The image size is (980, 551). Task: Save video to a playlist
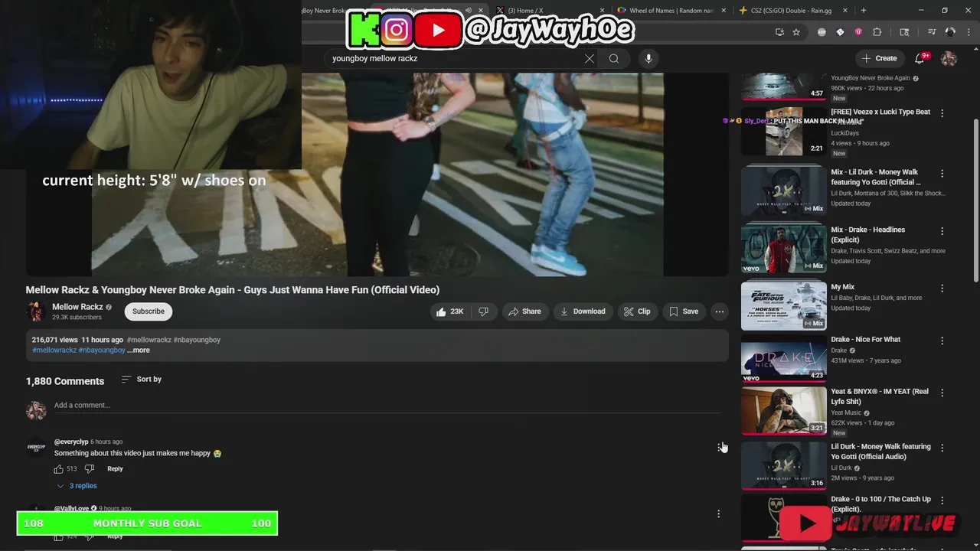(684, 311)
